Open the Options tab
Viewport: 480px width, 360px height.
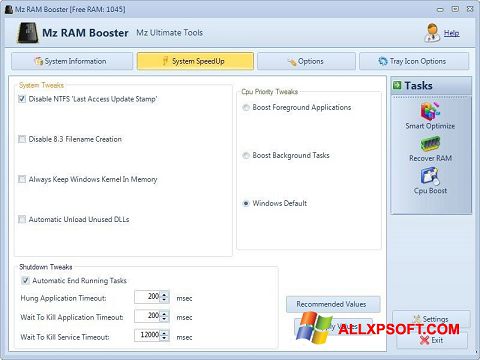306,61
